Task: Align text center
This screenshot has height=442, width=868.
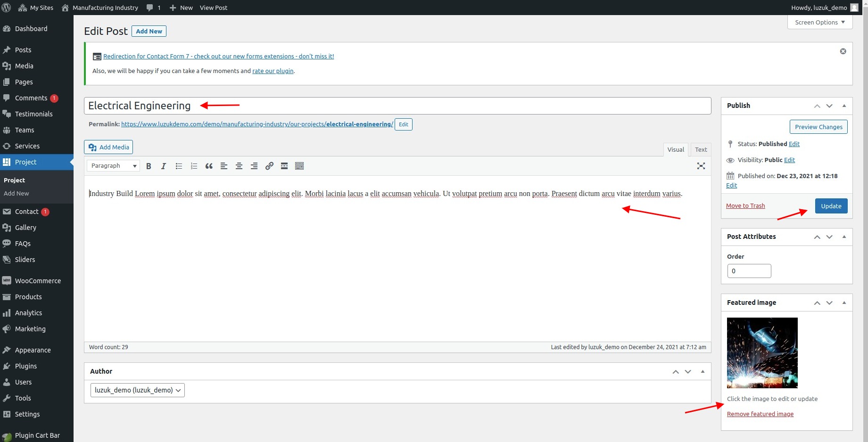Action: pyautogui.click(x=239, y=166)
